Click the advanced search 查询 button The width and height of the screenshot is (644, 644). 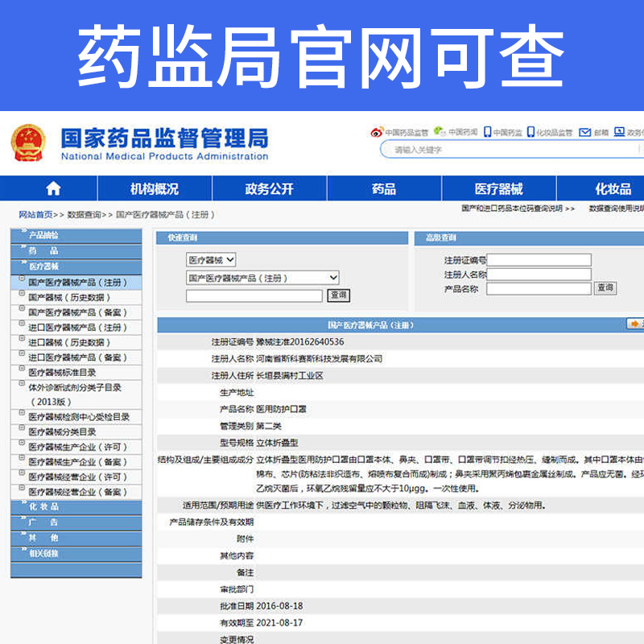605,288
